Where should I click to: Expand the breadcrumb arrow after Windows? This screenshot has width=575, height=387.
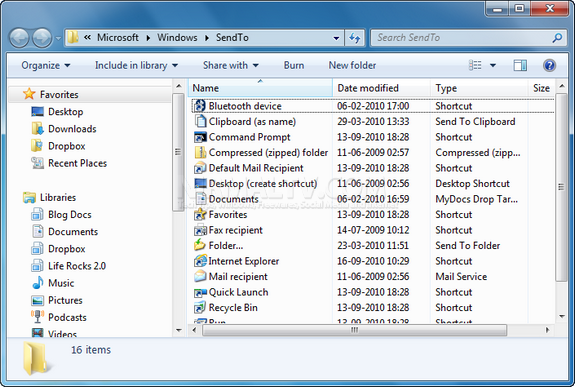(x=207, y=38)
